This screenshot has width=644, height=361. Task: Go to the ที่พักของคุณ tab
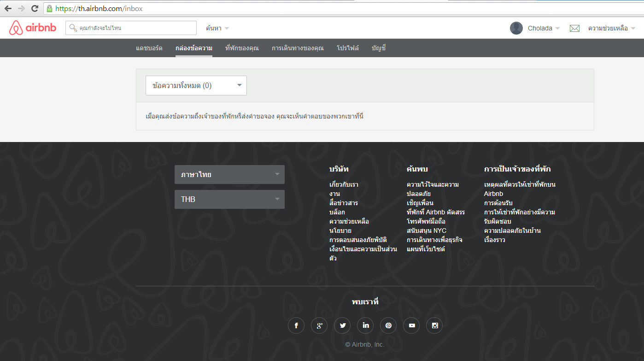[x=242, y=48]
